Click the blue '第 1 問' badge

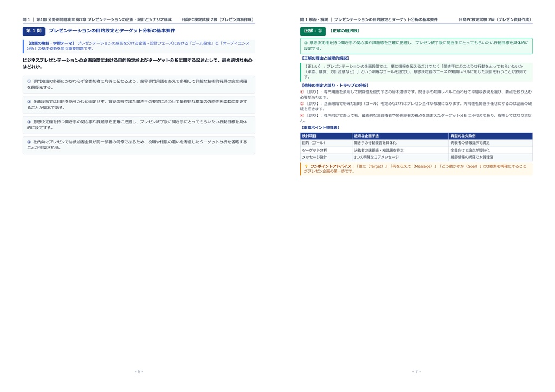[34, 31]
